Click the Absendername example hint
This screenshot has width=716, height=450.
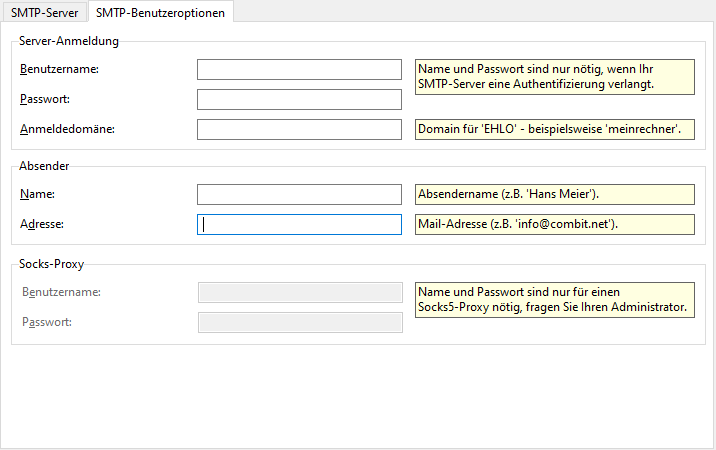tap(554, 194)
